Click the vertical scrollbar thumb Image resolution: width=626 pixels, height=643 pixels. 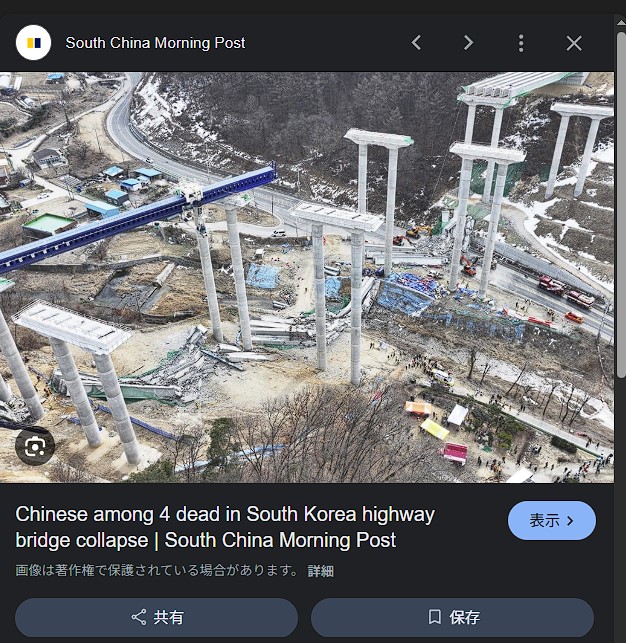(x=621, y=203)
